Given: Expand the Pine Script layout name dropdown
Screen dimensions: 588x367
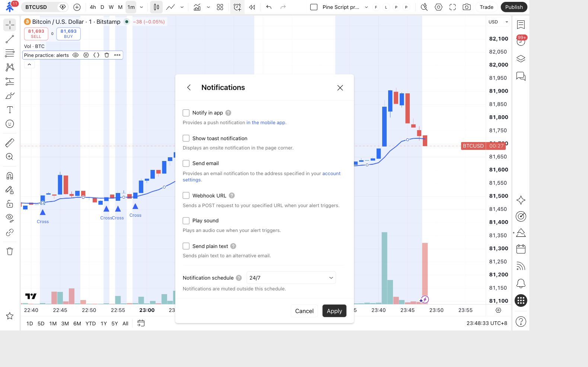Looking at the screenshot, I should tap(366, 7).
